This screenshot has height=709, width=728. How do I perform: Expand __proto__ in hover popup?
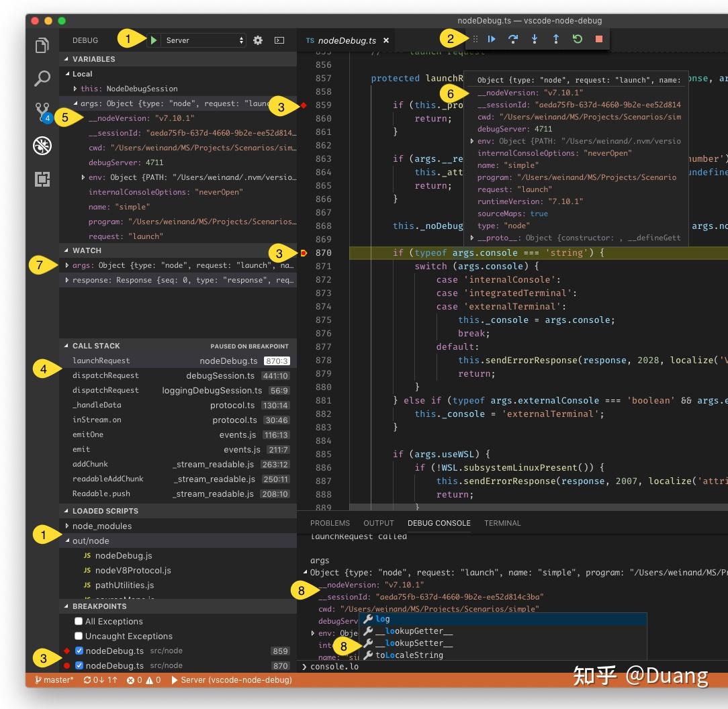472,238
